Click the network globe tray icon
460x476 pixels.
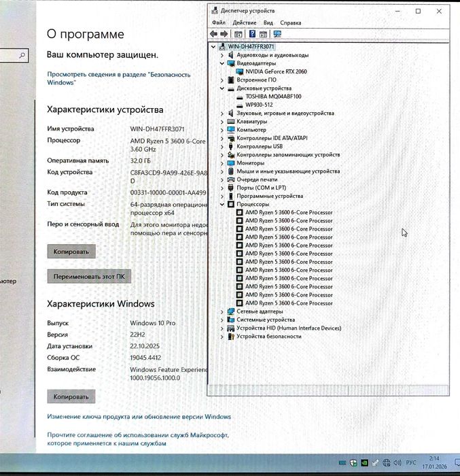point(386,462)
